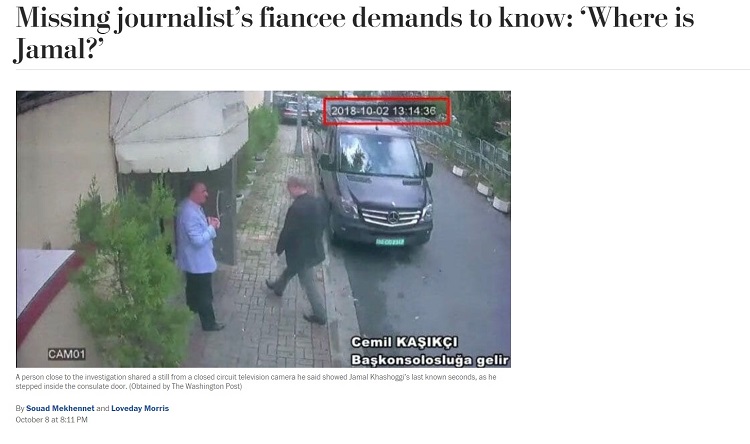Click the 'Başkonsolosluğa gelir' subtitle line
Image resolution: width=750 pixels, height=444 pixels.
[x=430, y=360]
